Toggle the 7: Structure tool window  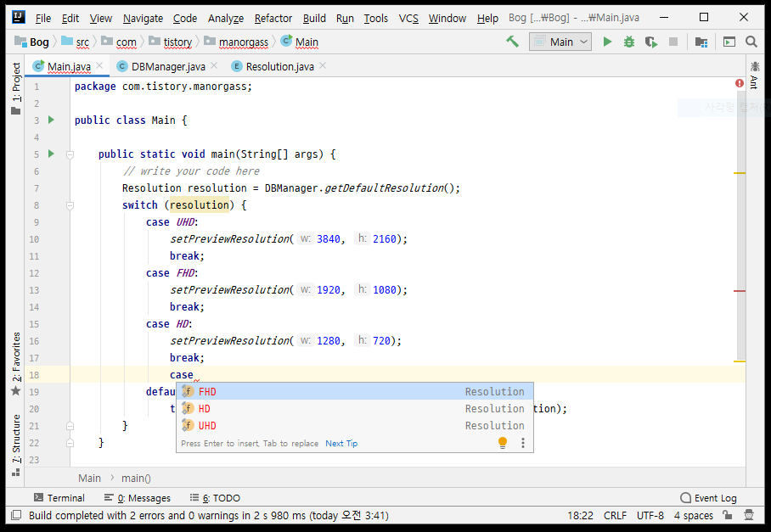coord(16,445)
